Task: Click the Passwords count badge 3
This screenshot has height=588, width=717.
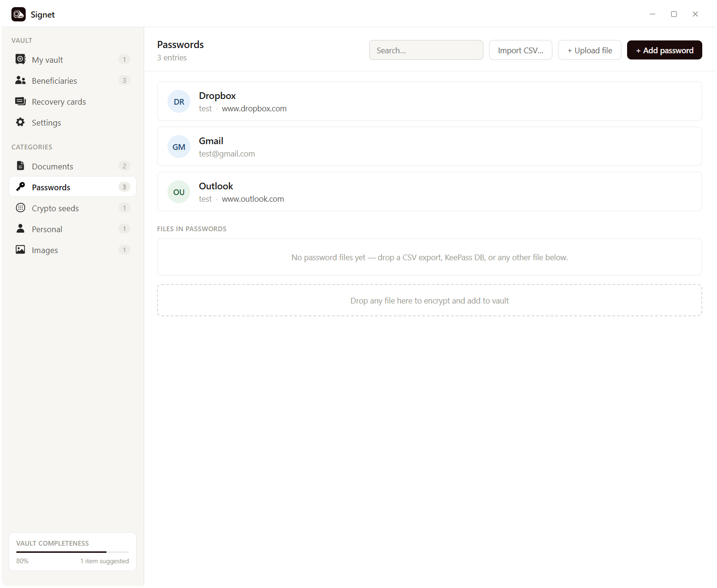Action: coord(124,187)
